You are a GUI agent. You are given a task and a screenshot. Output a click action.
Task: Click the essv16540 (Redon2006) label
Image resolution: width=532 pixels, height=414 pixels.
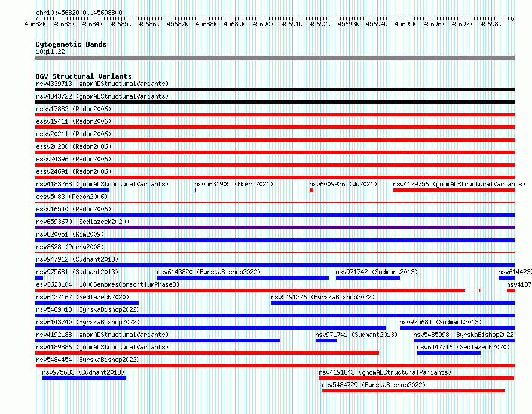(74, 209)
